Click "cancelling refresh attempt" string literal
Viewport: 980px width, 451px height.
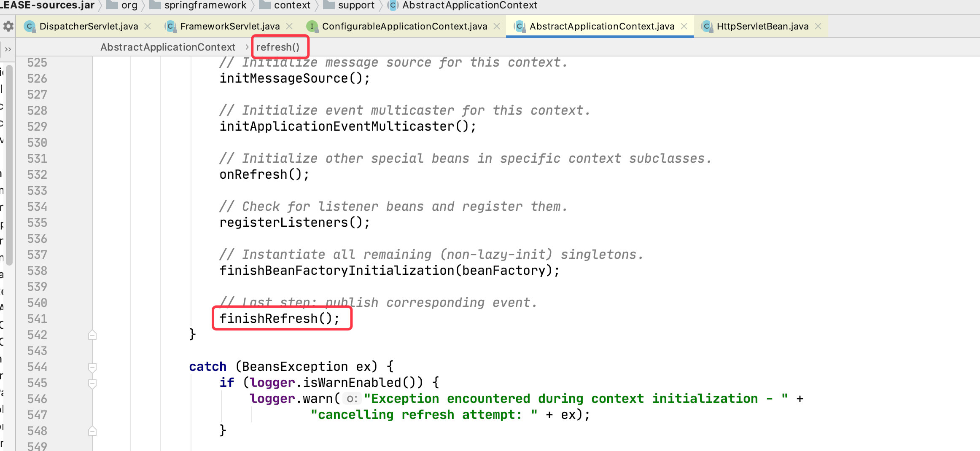pyautogui.click(x=424, y=415)
